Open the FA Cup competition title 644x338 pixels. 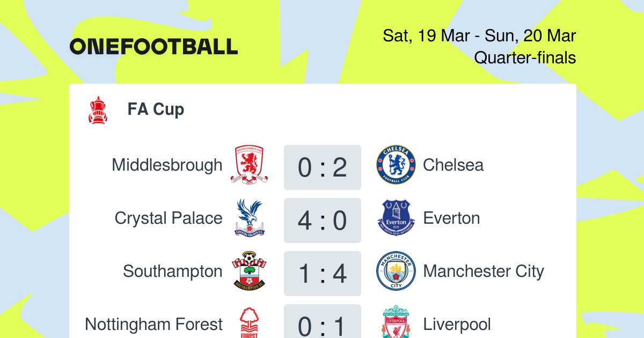(156, 109)
